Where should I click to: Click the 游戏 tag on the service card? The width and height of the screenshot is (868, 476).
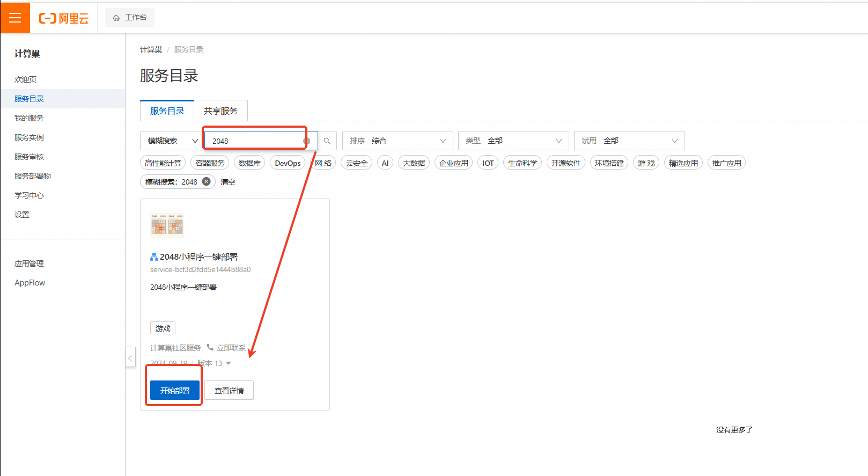[x=163, y=328]
